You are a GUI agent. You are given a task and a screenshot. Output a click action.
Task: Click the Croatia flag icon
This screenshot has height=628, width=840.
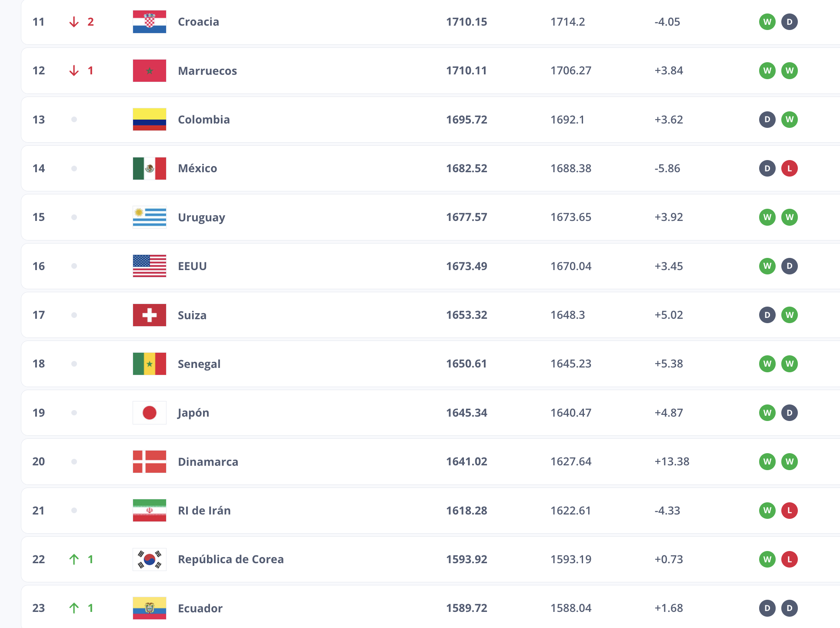pos(149,22)
